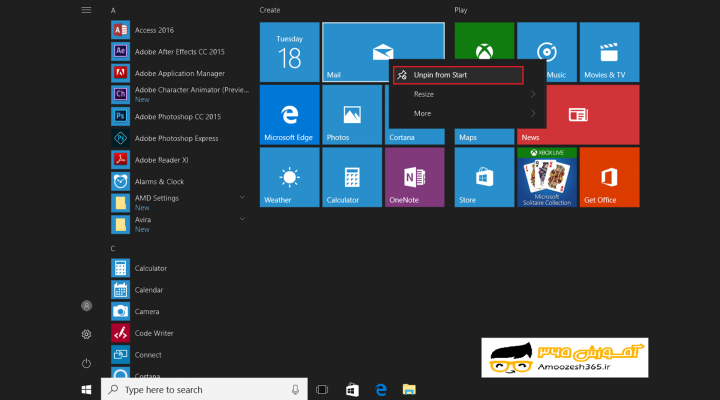Open the Tuesday 18 calendar tile
This screenshot has width=720, height=400.
point(290,52)
